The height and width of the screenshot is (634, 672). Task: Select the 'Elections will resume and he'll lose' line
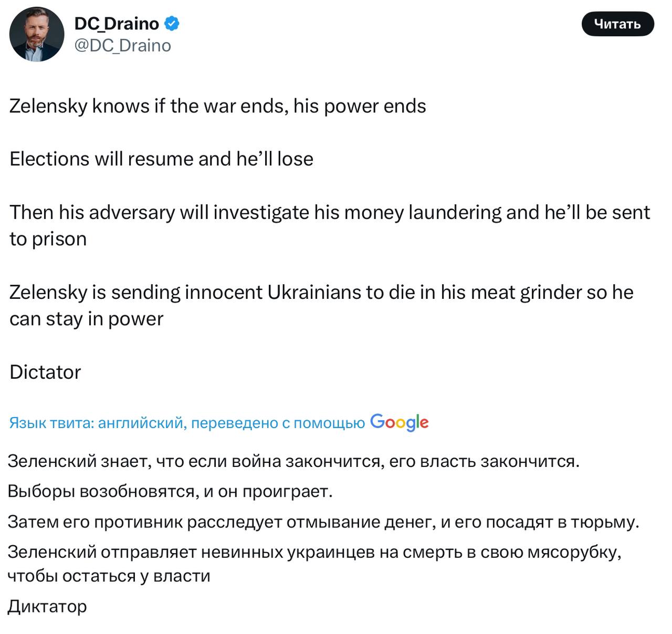[x=161, y=159]
